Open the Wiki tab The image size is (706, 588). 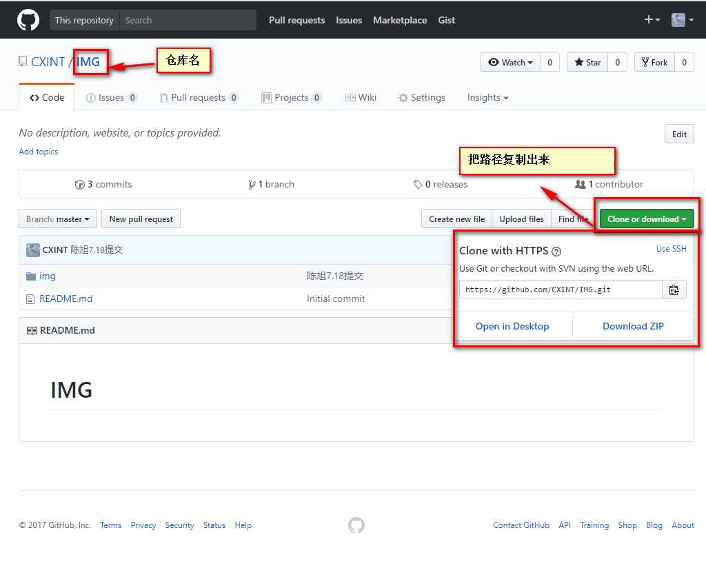(361, 97)
